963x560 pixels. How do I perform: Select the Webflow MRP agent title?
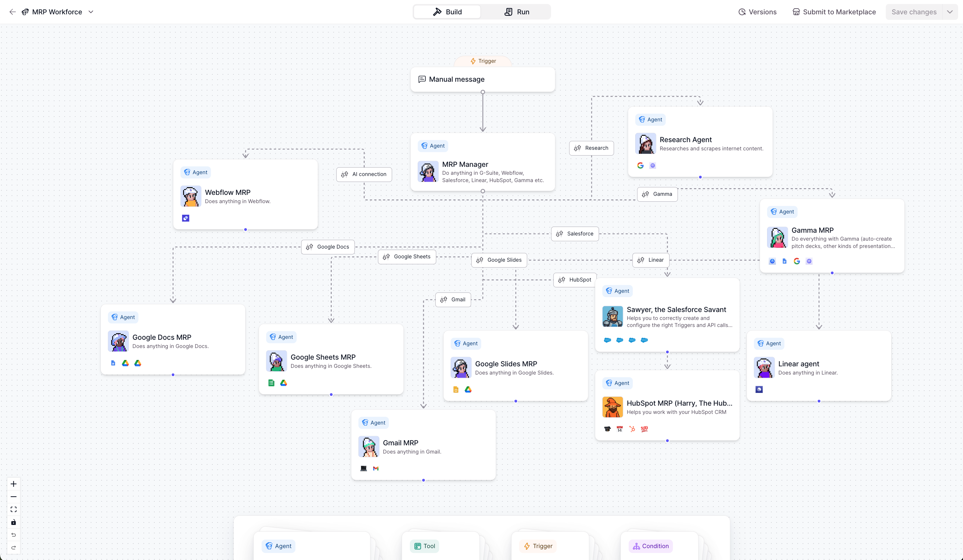(228, 192)
